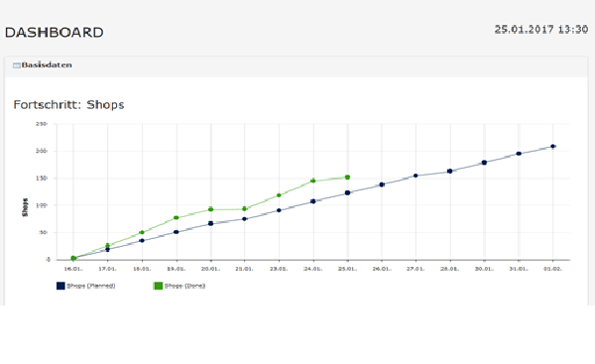Pick the blue Planned data point at 19.01.

177,232
